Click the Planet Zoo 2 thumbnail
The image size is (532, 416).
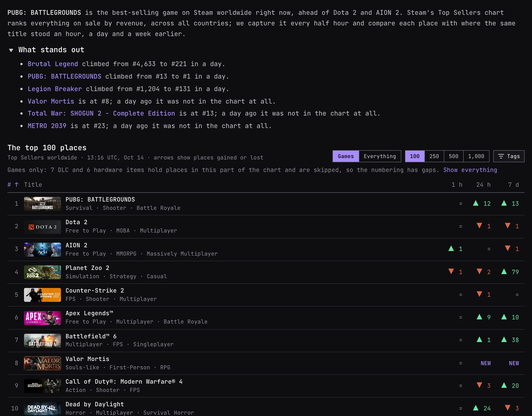(42, 272)
